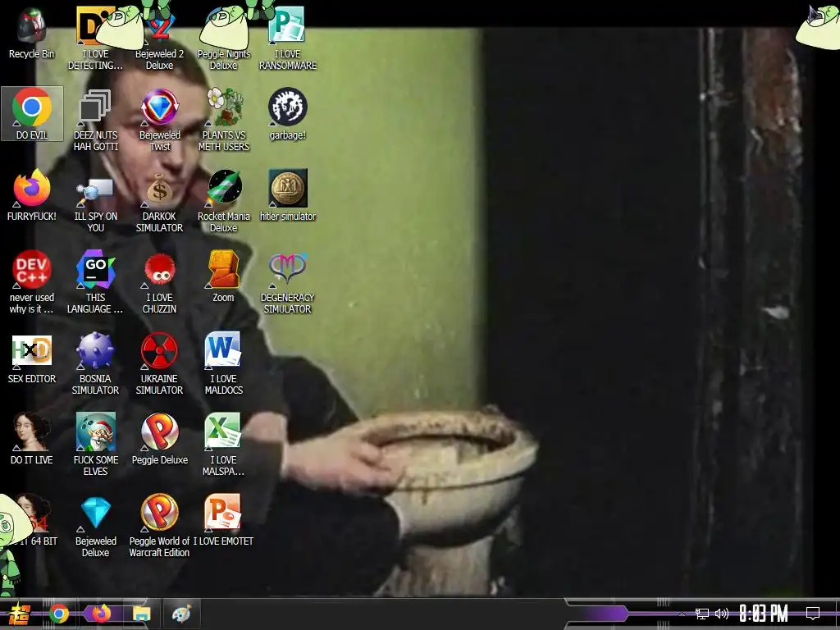Screen dimensions: 840x630
Task: Open Excel shortcut 'I LOVE MALSPA...'
Action: (223, 445)
